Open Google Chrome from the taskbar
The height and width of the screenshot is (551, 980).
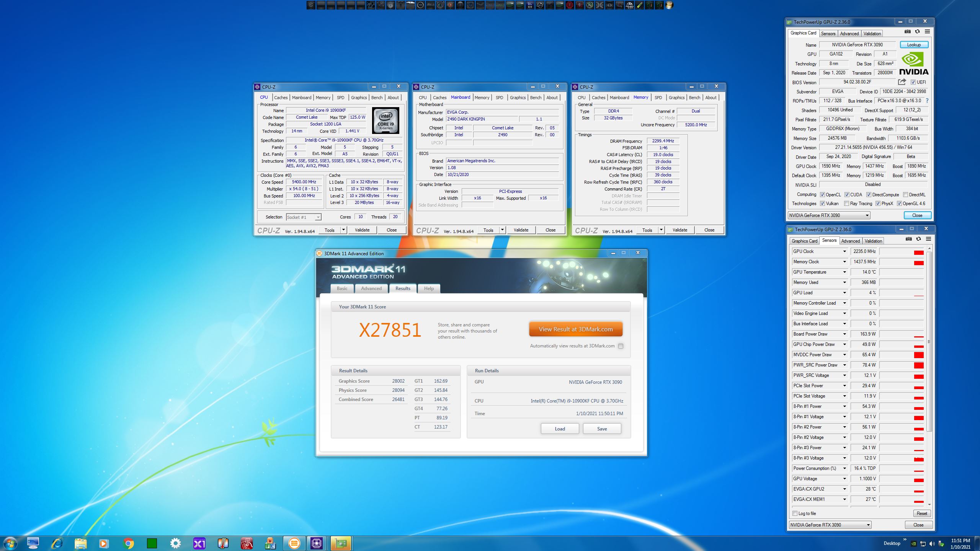pyautogui.click(x=128, y=543)
